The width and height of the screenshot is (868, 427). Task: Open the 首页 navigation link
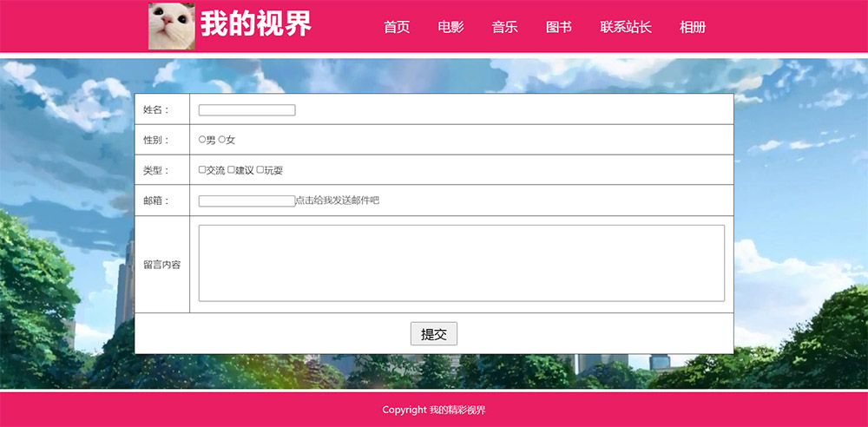point(397,27)
